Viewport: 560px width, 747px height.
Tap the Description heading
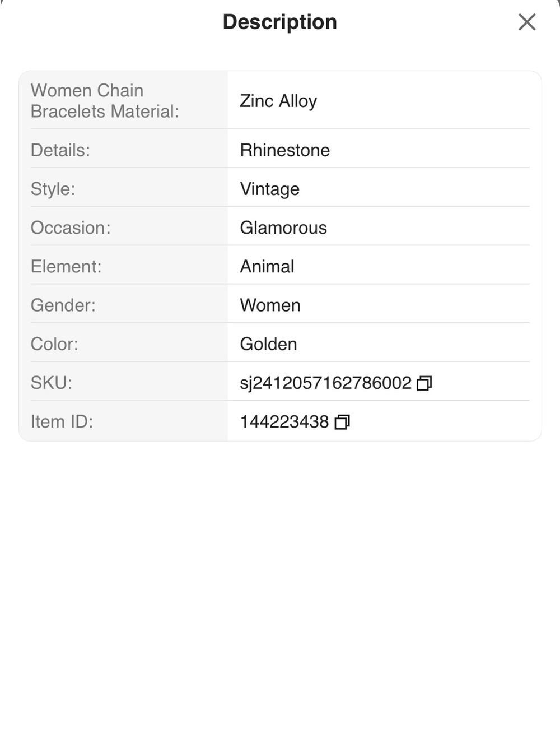(280, 22)
